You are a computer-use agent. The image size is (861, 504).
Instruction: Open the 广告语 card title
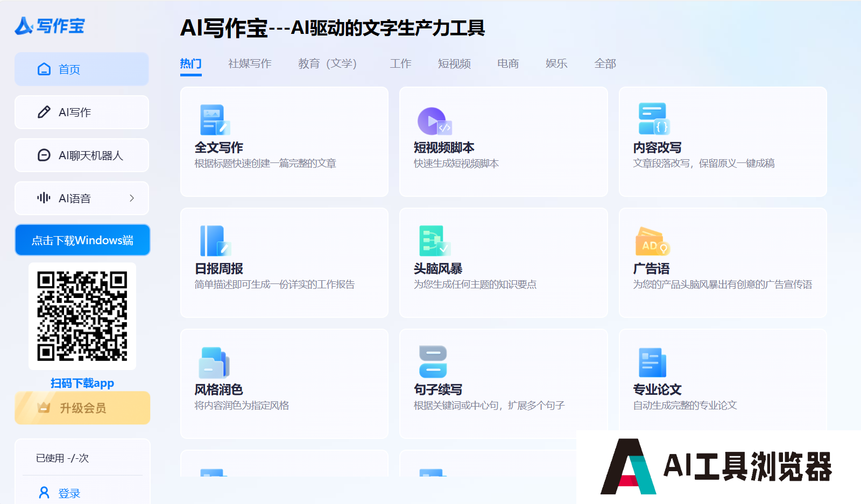tap(651, 268)
